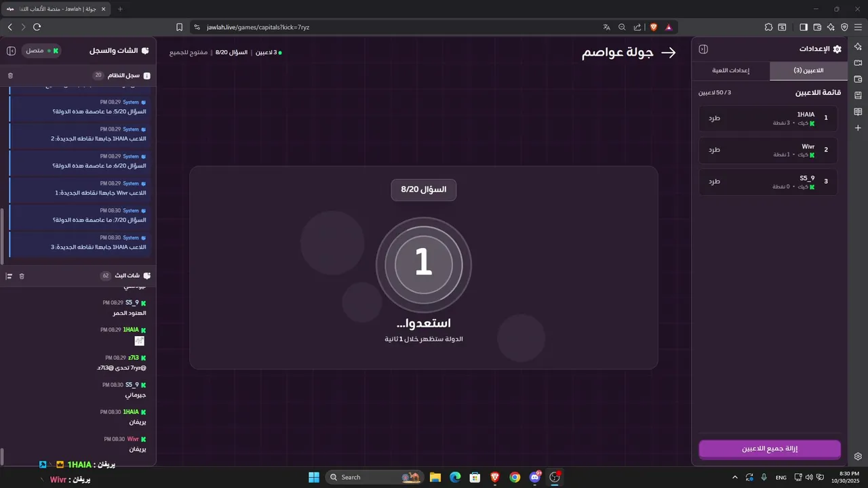Screen dimensions: 868x488
Task: Click chat message جيرماني from S5_9
Action: [136, 394]
